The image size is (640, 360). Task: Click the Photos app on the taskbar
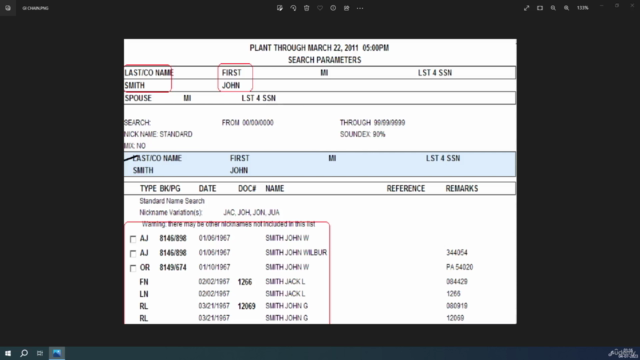(57, 353)
